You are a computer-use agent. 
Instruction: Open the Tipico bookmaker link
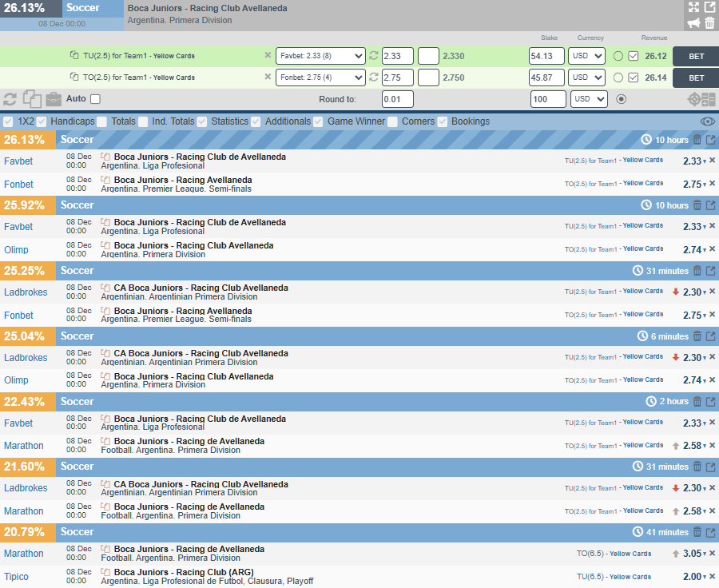(16, 577)
